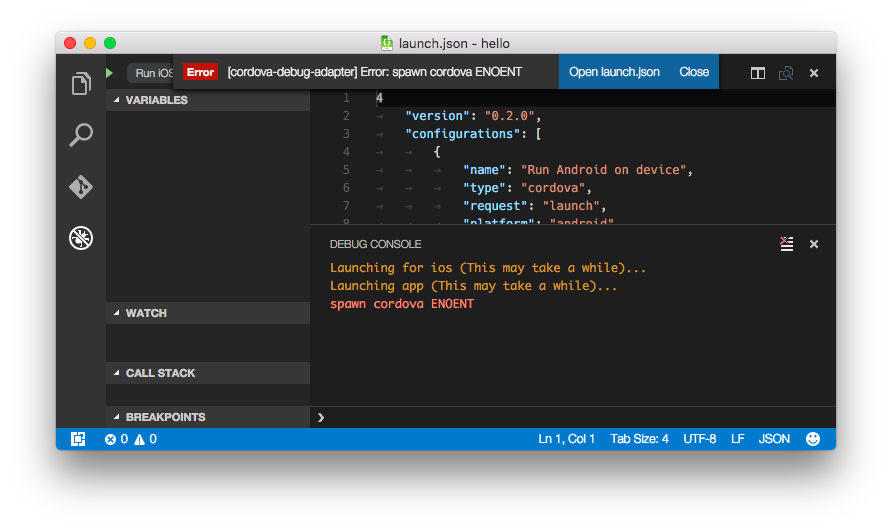Split the editor
The height and width of the screenshot is (530, 892).
pos(757,73)
